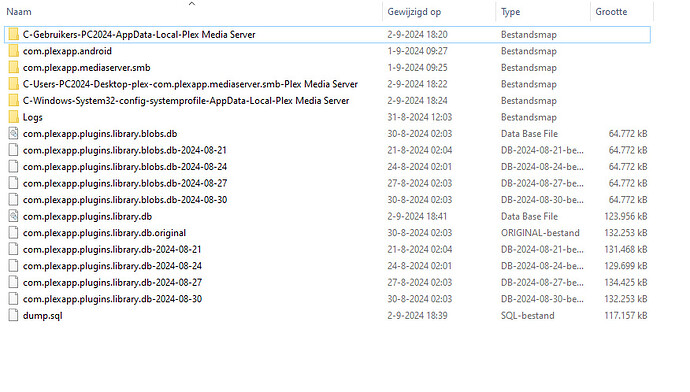Click the date 1-9-2024 09:25 cell
690x392 pixels.
(x=417, y=67)
